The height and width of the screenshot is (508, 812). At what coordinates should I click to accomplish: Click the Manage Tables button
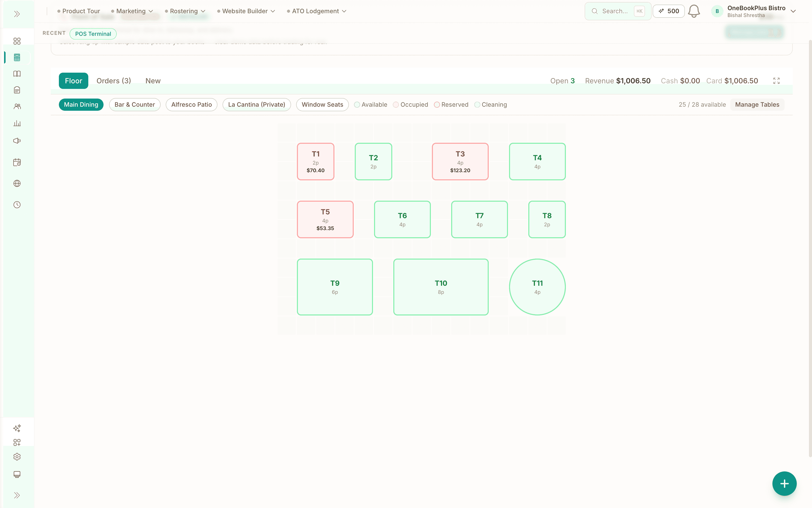click(x=757, y=104)
